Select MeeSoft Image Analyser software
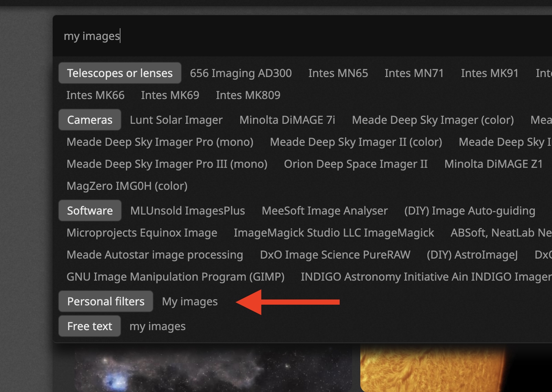 [x=325, y=210]
